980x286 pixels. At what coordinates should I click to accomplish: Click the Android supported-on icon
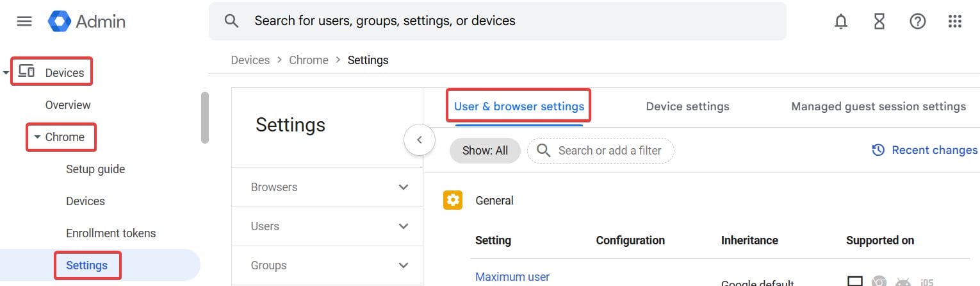[903, 281]
